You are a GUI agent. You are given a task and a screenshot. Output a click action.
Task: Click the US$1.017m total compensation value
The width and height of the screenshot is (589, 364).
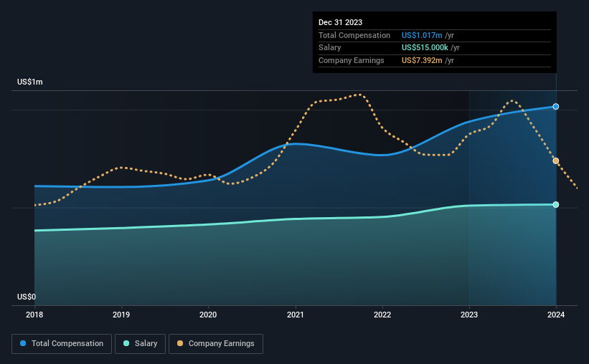pyautogui.click(x=422, y=35)
